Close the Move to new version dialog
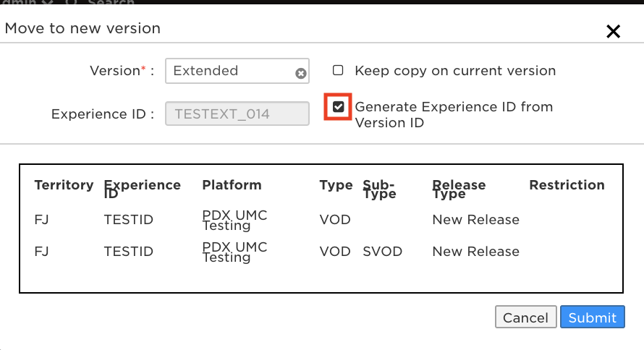This screenshot has width=644, height=350. [613, 31]
